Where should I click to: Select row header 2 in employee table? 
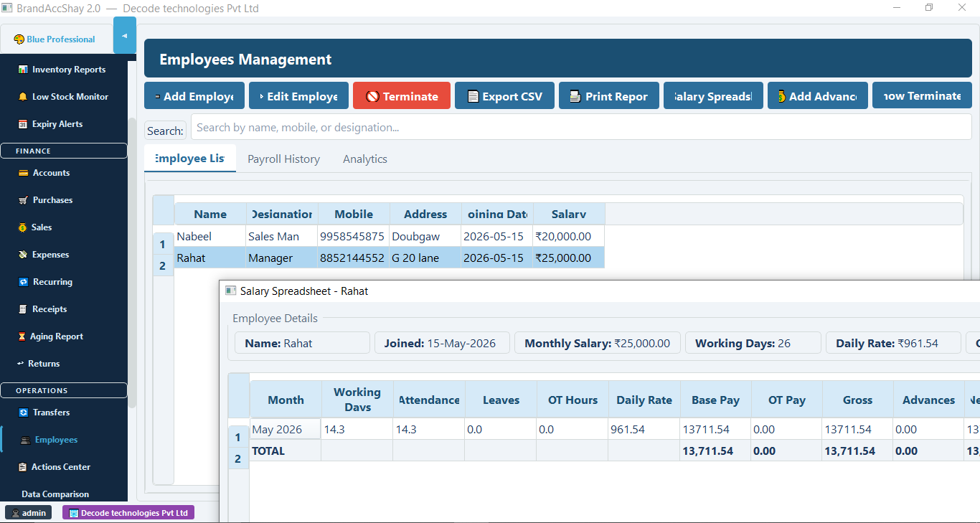pos(163,266)
